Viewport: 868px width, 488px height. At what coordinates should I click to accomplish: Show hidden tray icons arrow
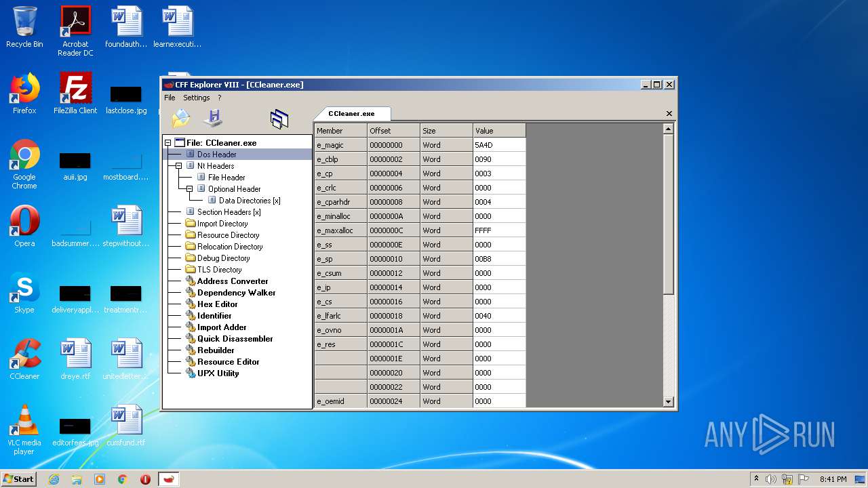(756, 479)
